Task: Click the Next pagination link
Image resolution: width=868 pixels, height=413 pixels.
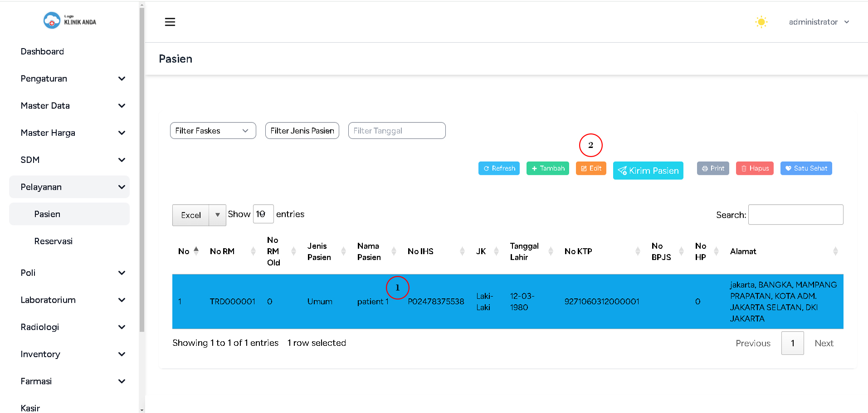Action: [824, 344]
